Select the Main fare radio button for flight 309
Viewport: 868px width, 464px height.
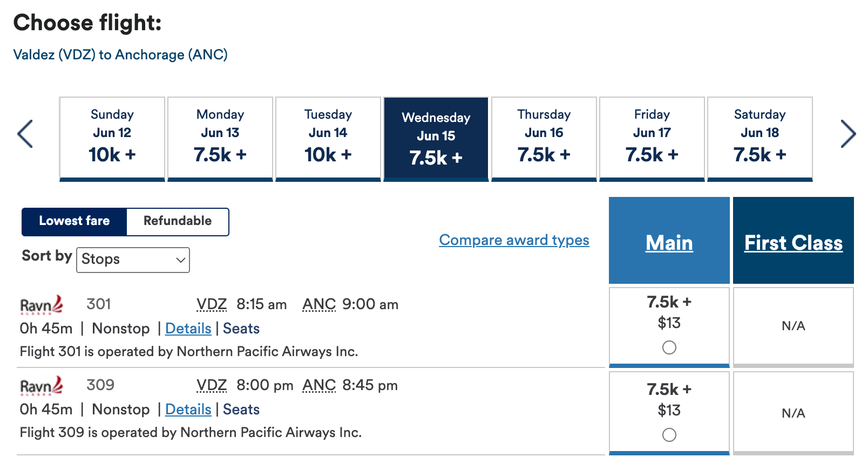coord(669,434)
